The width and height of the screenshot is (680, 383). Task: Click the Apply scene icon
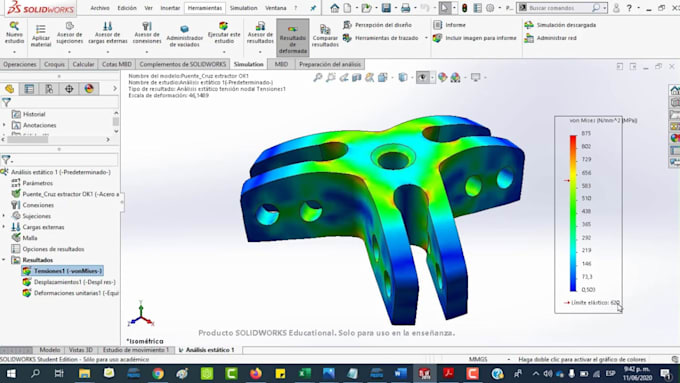[x=455, y=77]
